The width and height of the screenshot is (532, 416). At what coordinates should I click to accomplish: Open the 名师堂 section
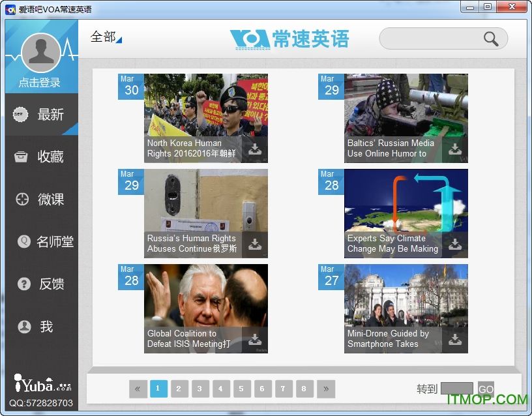click(x=42, y=242)
